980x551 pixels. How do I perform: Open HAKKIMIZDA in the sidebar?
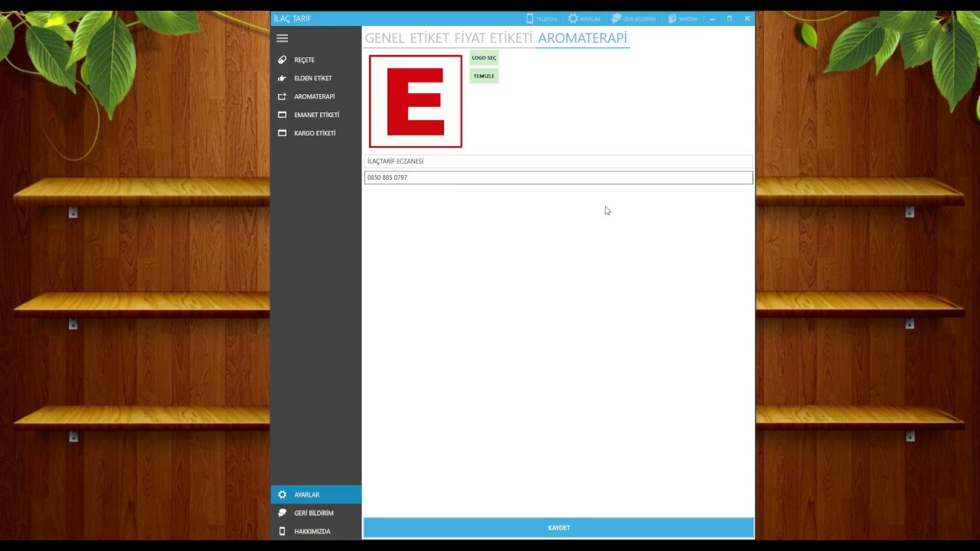click(x=315, y=531)
